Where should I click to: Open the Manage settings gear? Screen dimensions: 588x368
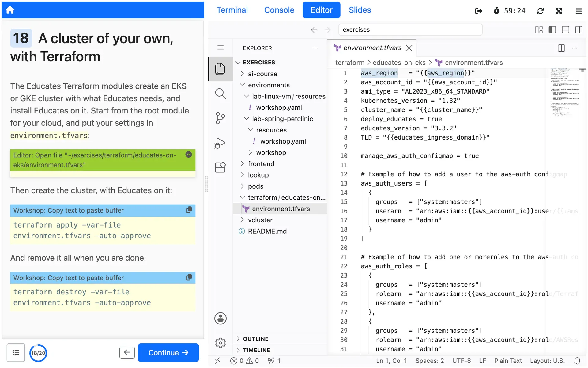click(x=220, y=343)
